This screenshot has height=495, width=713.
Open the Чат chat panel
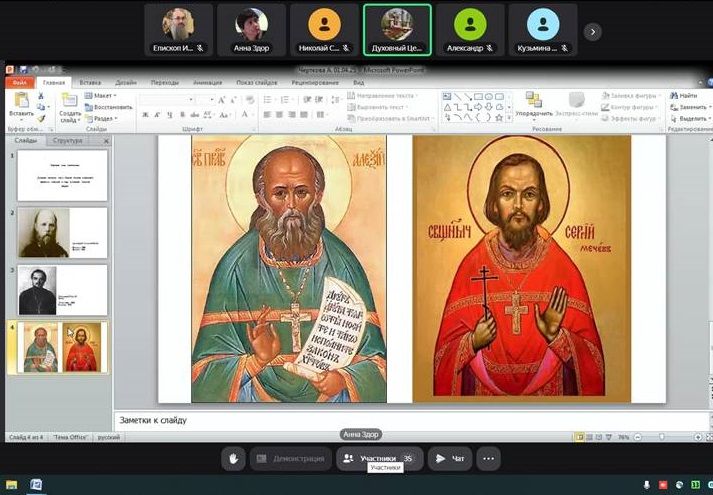[450, 459]
